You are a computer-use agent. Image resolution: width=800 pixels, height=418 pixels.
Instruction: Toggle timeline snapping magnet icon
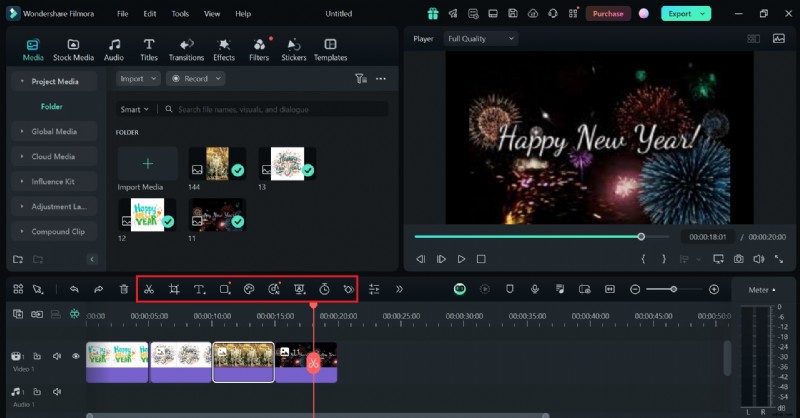(x=74, y=314)
